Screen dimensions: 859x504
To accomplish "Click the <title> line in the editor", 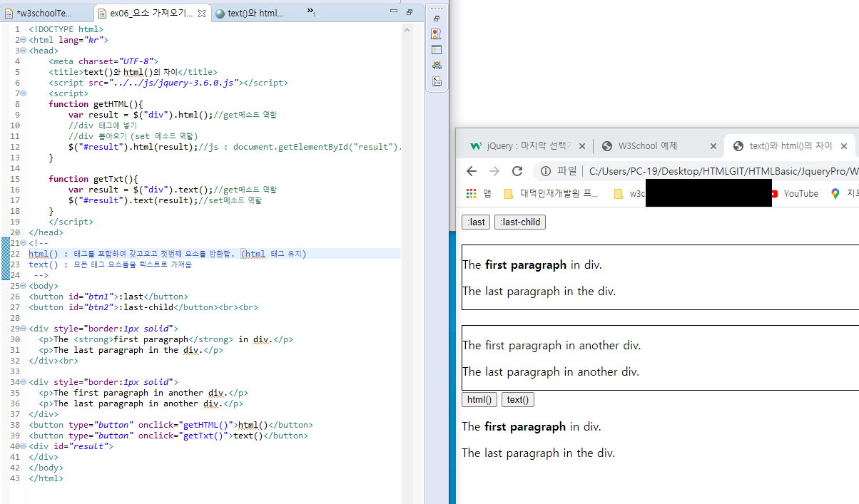I will tap(133, 72).
